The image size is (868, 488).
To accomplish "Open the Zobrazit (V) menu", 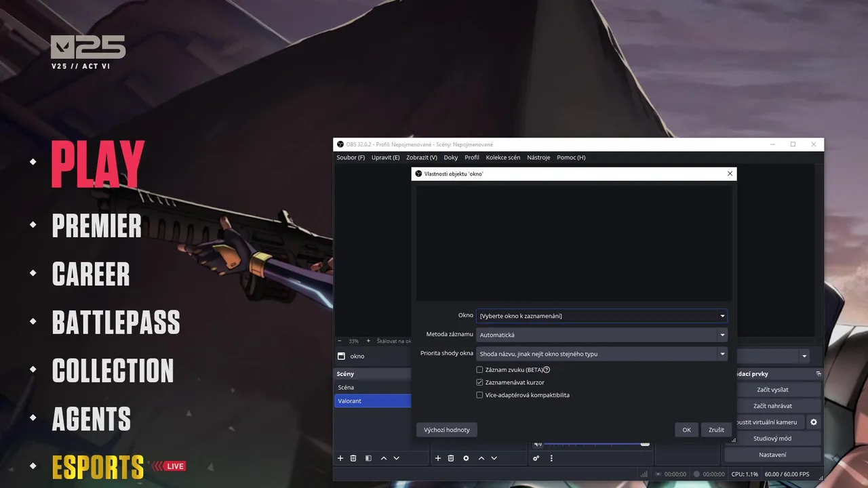I will [x=422, y=157].
